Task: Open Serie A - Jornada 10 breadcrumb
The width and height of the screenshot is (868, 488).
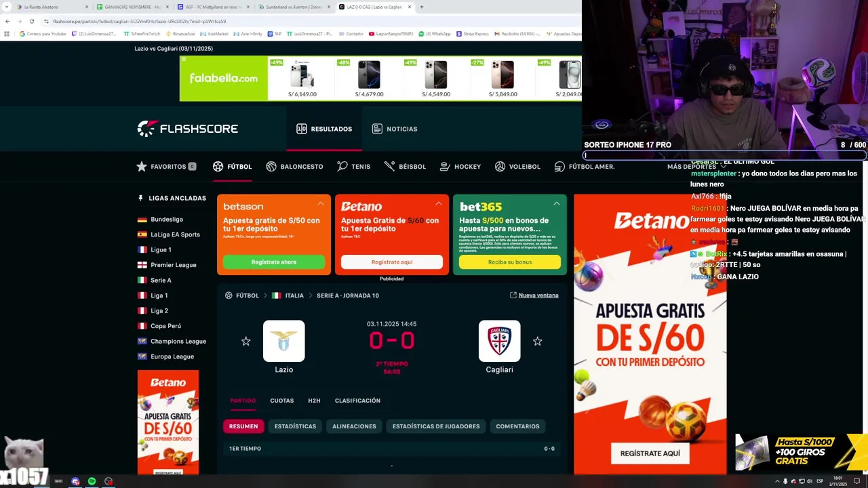Action: point(348,296)
